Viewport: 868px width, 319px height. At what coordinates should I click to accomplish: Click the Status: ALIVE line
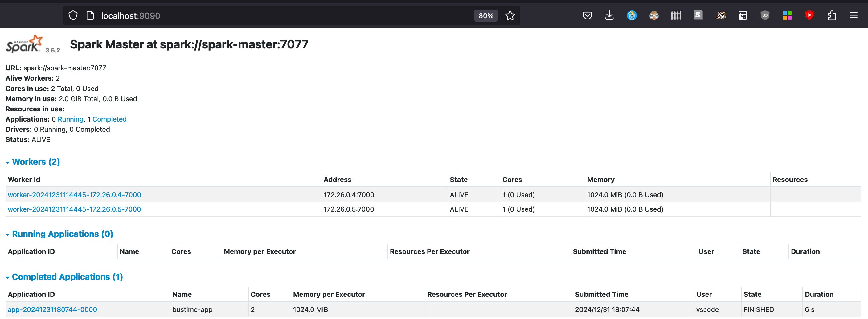[28, 140]
